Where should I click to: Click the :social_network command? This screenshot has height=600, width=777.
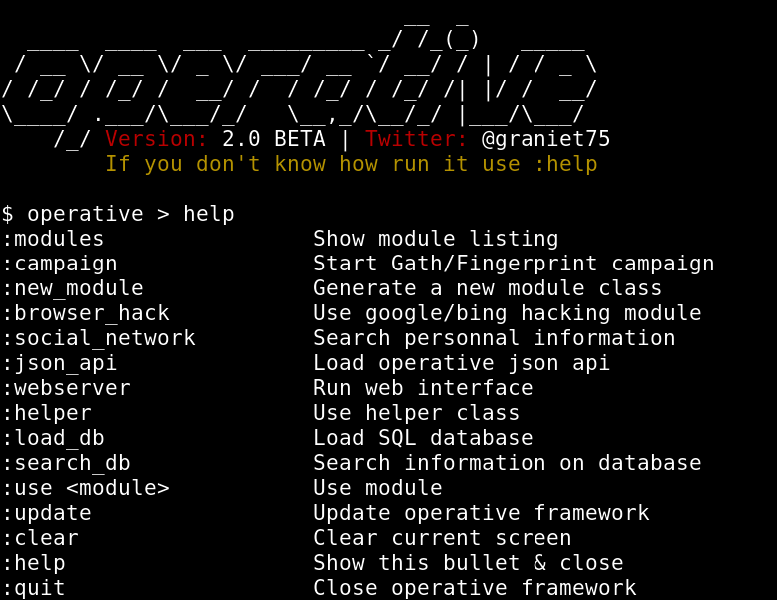coord(99,338)
